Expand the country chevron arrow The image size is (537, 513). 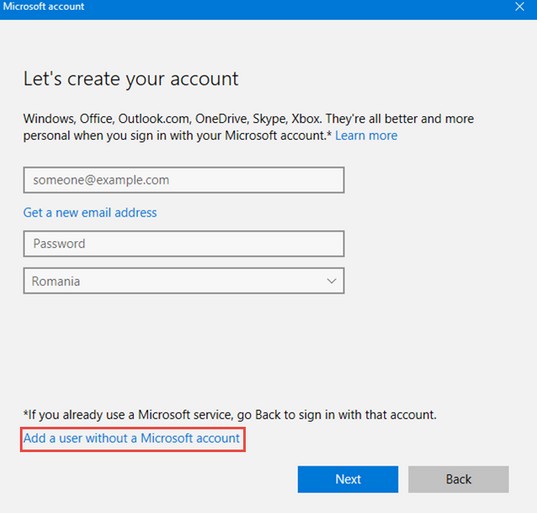[x=331, y=281]
